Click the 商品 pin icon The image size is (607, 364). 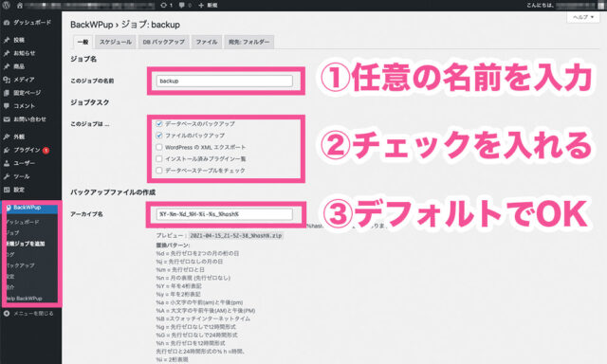[7, 66]
